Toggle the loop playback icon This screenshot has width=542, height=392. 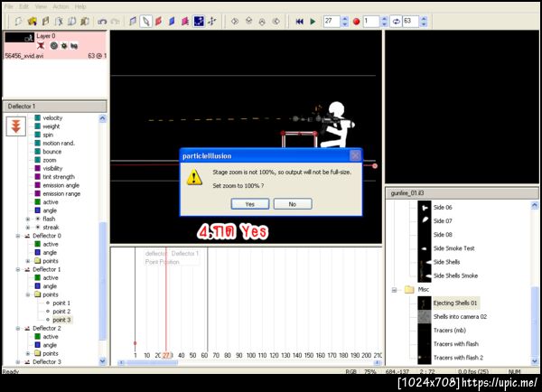coord(396,22)
